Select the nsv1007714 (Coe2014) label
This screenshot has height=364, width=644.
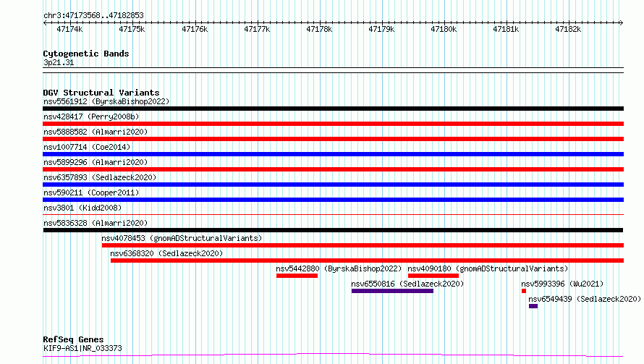tap(87, 147)
